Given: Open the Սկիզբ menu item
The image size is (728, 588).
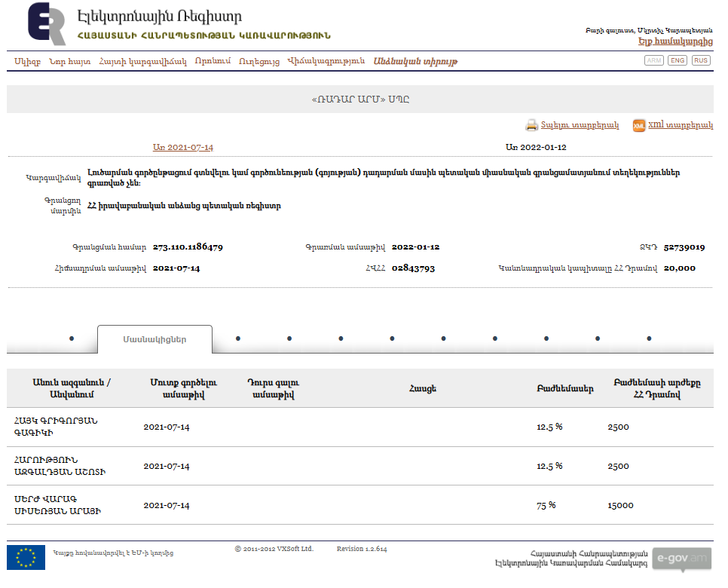Looking at the screenshot, I should coord(27,61).
